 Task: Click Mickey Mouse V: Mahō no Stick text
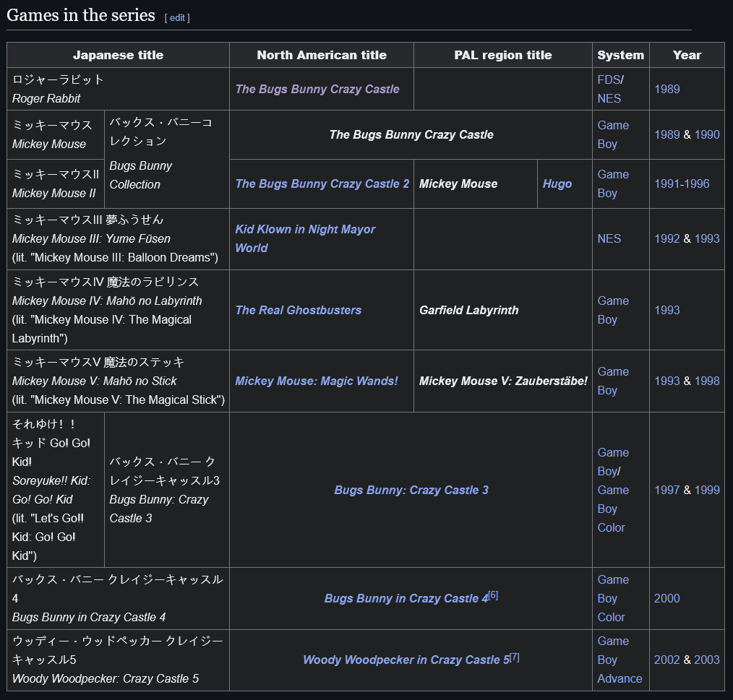95,381
